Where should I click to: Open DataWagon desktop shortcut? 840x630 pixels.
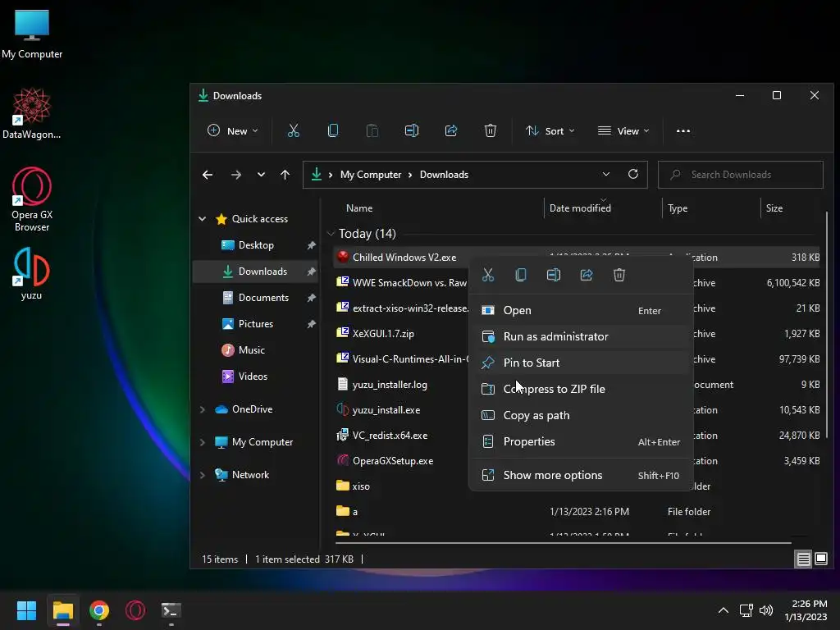pos(32,113)
